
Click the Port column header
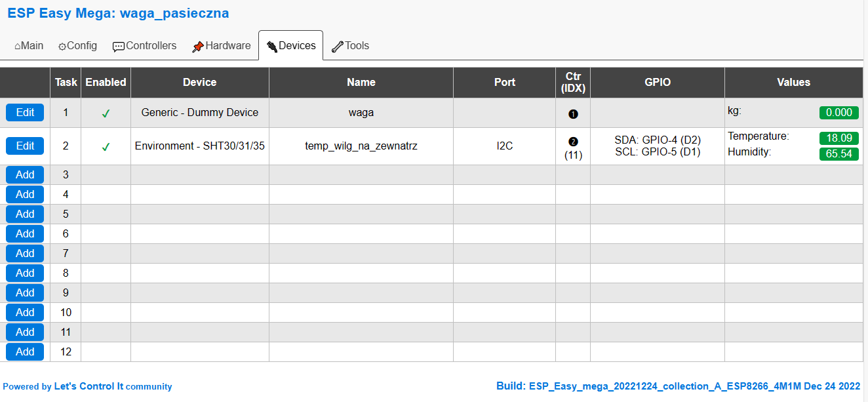[505, 83]
